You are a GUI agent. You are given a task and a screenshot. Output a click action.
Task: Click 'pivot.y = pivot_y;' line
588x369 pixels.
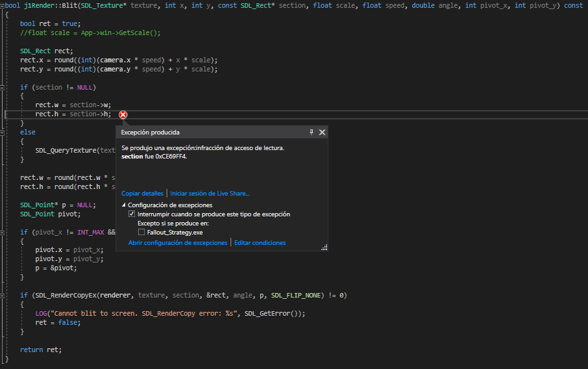[69, 259]
